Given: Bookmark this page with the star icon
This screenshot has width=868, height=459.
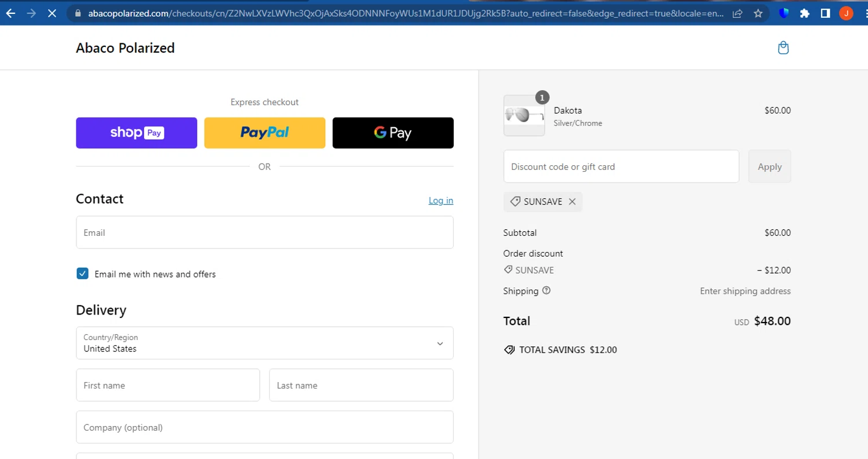Looking at the screenshot, I should point(758,13).
